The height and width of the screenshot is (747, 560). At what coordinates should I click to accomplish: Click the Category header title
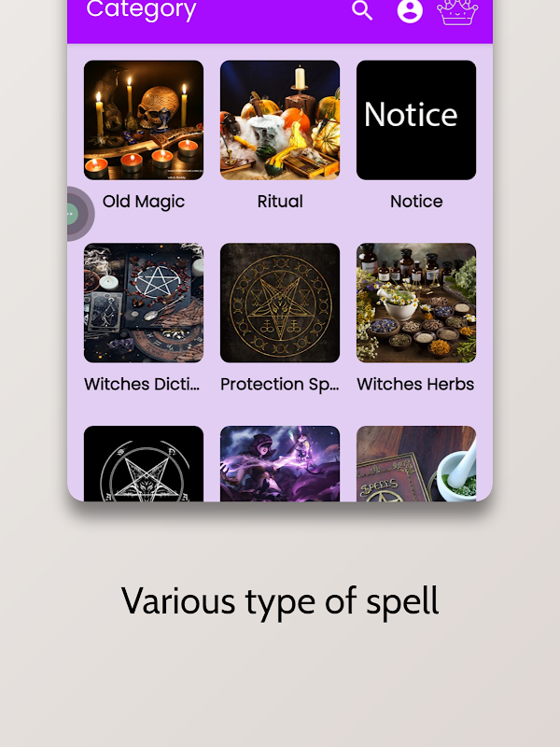click(141, 10)
